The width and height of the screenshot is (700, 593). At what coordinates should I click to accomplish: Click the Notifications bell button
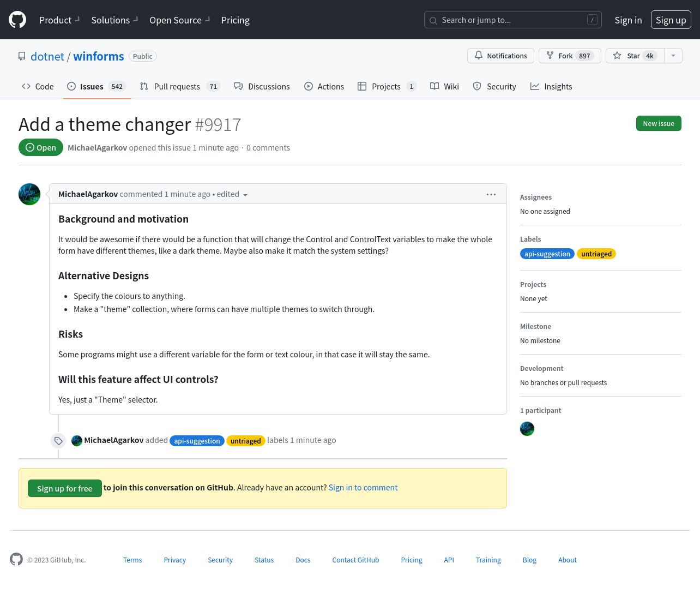click(500, 56)
